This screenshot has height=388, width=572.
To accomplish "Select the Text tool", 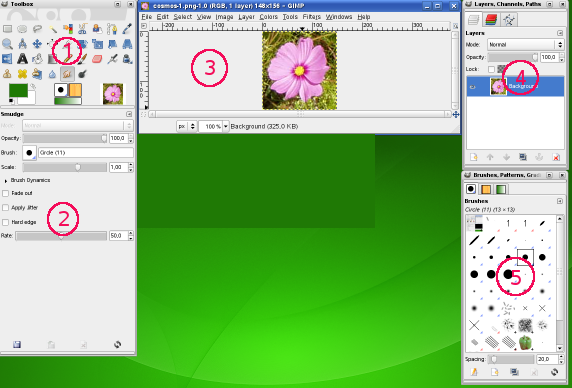I will coord(22,59).
